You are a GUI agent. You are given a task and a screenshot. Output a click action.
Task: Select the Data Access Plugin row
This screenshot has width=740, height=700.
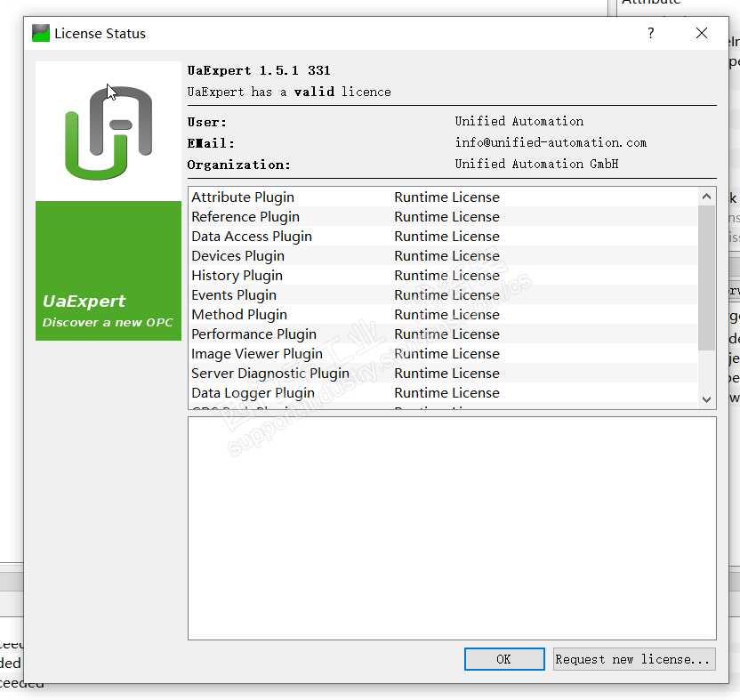coord(443,237)
